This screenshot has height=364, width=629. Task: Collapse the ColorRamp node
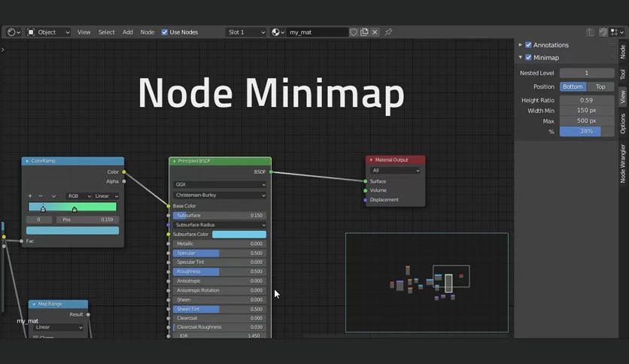pyautogui.click(x=27, y=161)
